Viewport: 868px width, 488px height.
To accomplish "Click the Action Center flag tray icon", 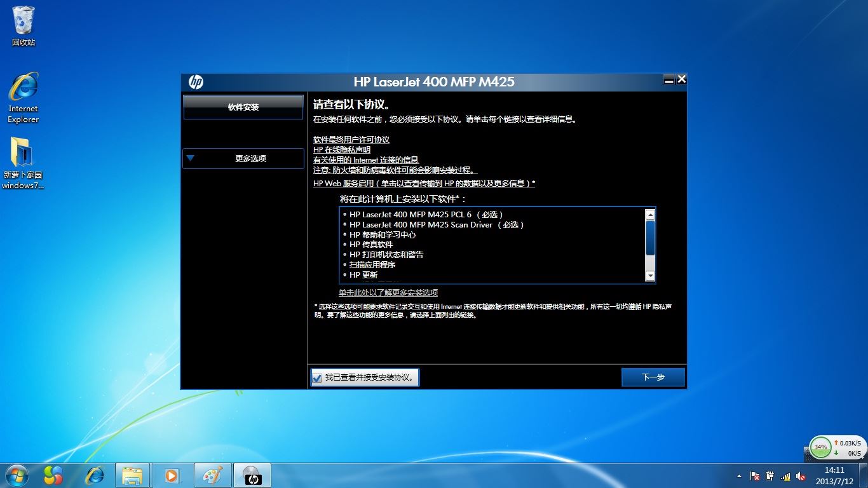I will pos(755,476).
